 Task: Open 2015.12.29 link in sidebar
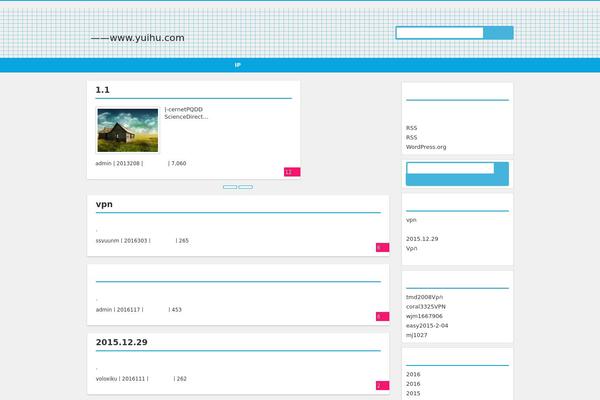[x=422, y=239]
